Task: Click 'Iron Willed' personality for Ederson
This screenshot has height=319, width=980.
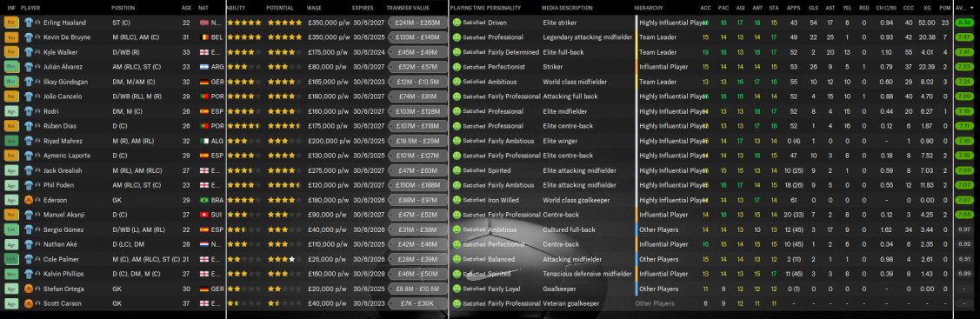Action: coord(503,200)
